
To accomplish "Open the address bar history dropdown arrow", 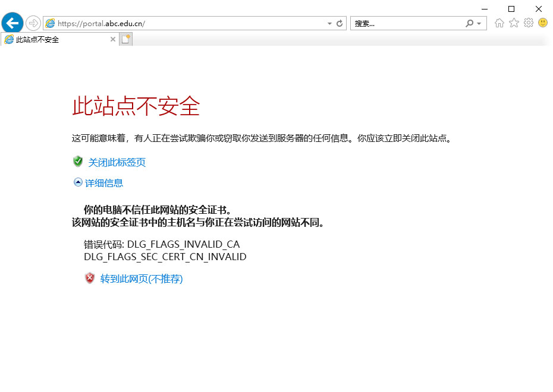I will (329, 24).
